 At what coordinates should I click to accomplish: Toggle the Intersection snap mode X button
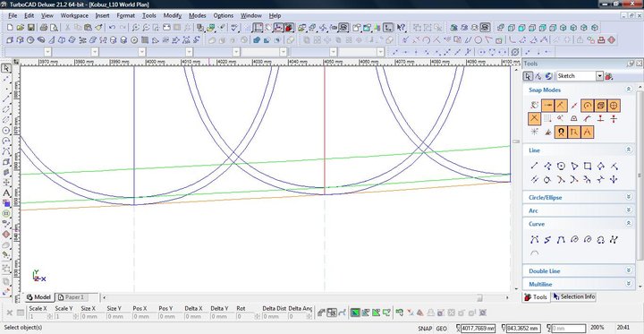(534, 118)
